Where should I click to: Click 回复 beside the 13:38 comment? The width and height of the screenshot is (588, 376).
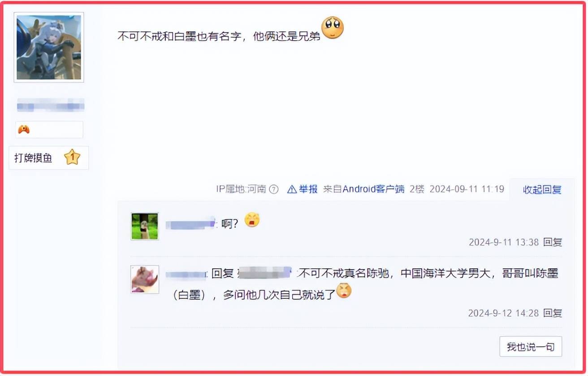pyautogui.click(x=553, y=242)
